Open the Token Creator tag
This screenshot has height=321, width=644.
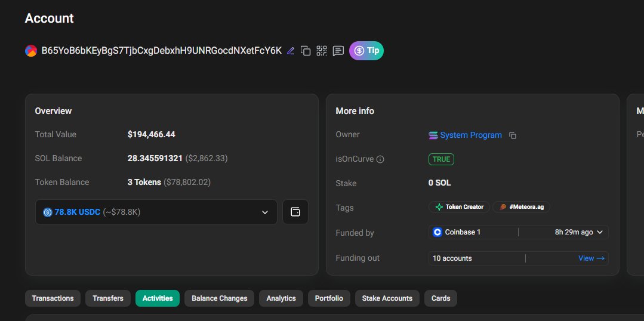459,207
